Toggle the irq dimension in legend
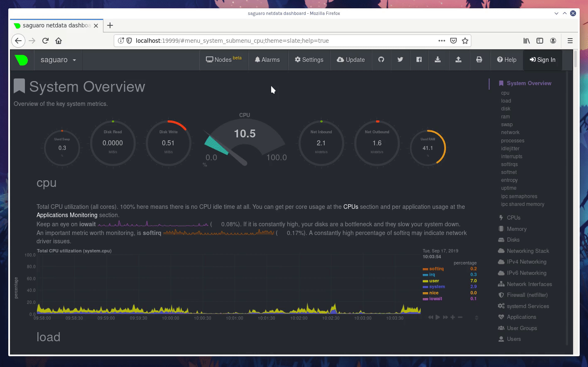 tap(432, 275)
